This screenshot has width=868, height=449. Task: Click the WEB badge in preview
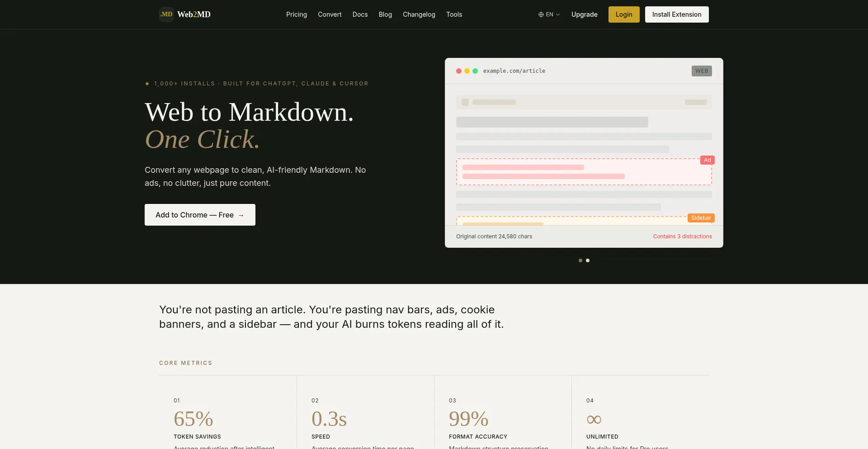click(x=702, y=71)
